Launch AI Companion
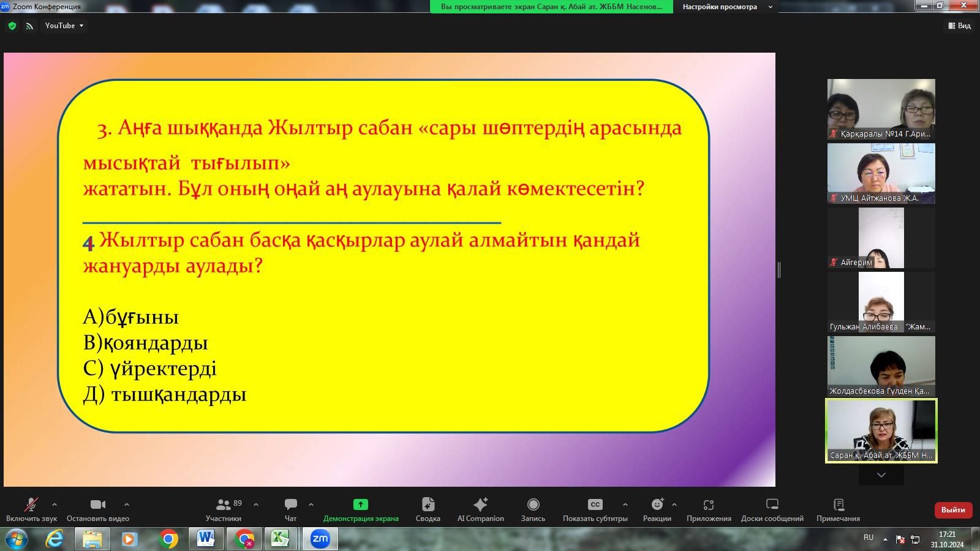 pyautogui.click(x=480, y=509)
